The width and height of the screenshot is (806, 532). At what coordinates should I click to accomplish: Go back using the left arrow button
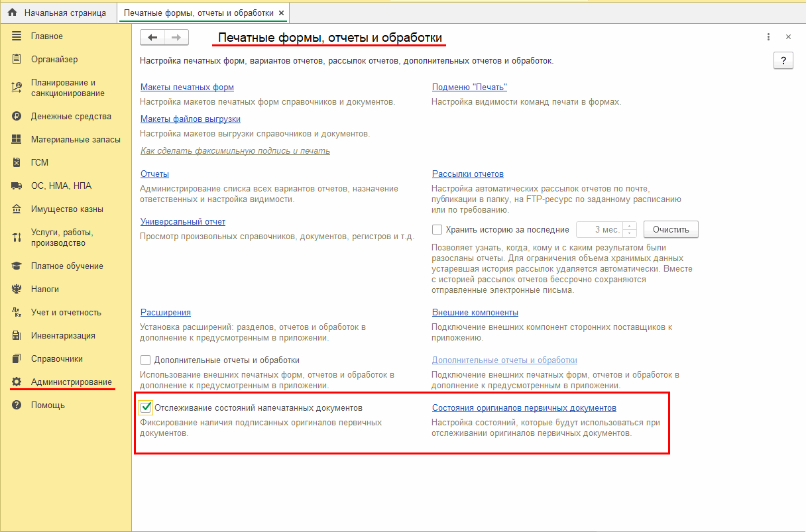tap(152, 38)
